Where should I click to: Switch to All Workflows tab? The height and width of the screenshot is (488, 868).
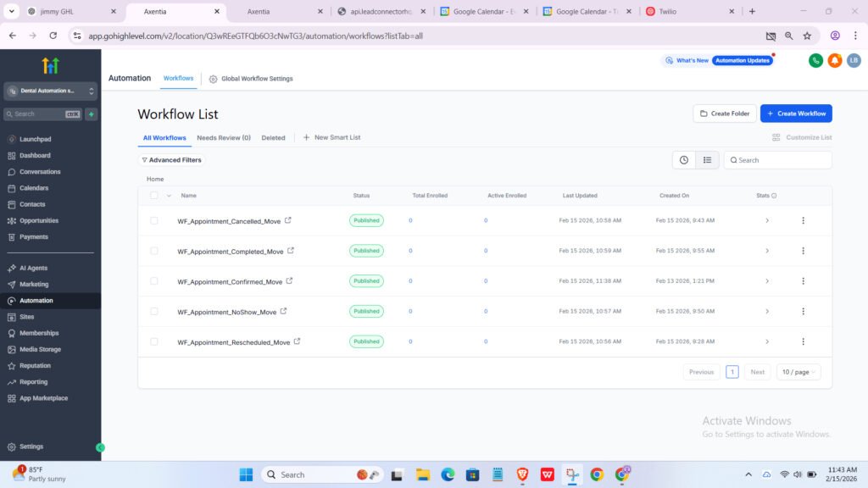[x=164, y=138]
